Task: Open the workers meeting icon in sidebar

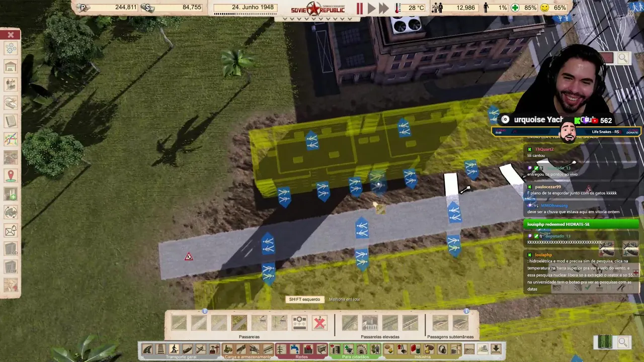Action: point(11,84)
